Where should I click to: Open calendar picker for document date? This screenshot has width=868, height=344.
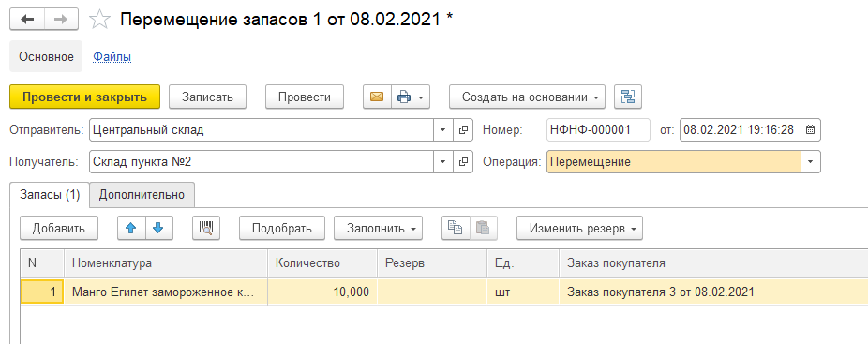(x=811, y=130)
